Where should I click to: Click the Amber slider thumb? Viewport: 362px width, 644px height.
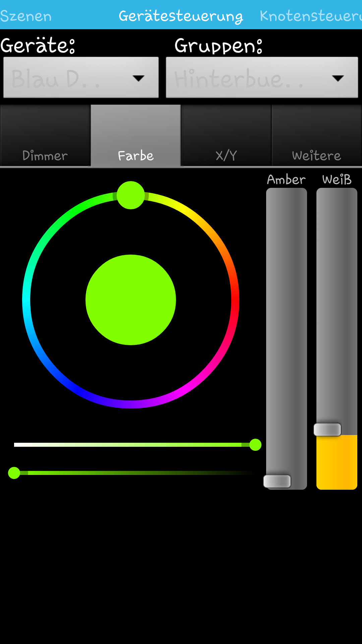click(277, 481)
